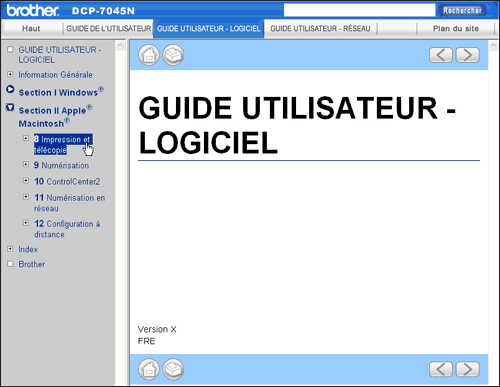Open 10 ControlCenter2 link
500x387 pixels.
(x=67, y=181)
